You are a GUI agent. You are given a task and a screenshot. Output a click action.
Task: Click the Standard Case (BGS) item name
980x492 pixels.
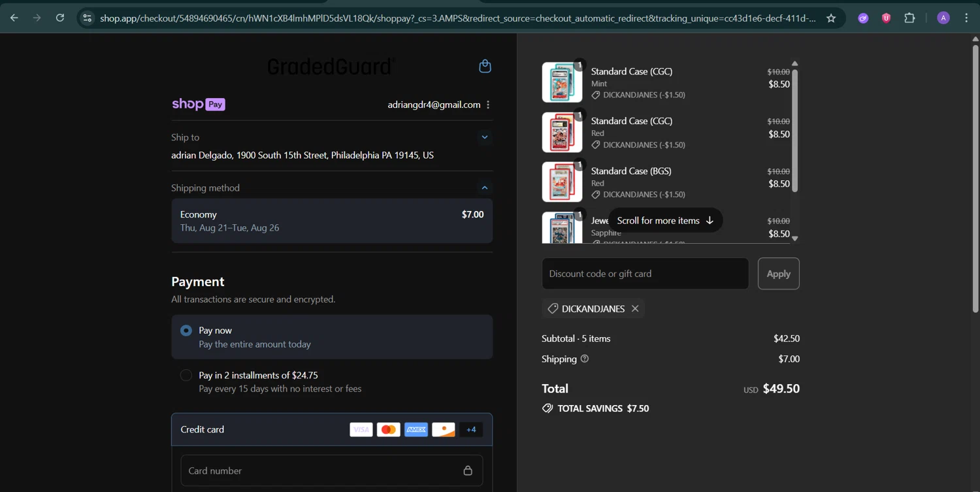point(631,171)
